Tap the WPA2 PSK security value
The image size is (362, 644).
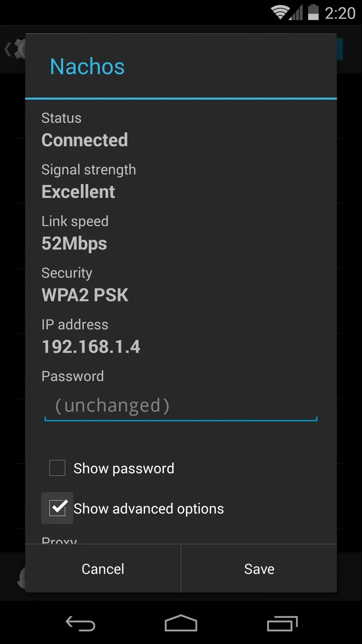click(x=85, y=295)
